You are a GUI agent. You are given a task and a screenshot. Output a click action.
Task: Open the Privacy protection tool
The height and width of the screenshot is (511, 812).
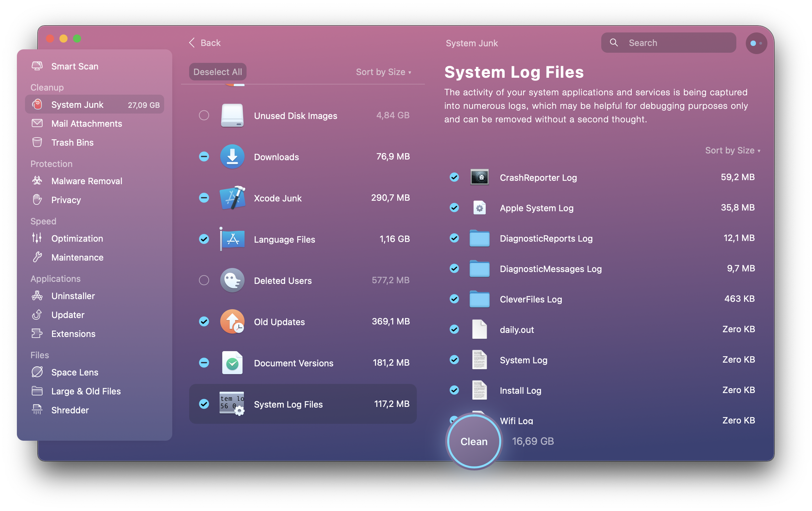coord(65,200)
